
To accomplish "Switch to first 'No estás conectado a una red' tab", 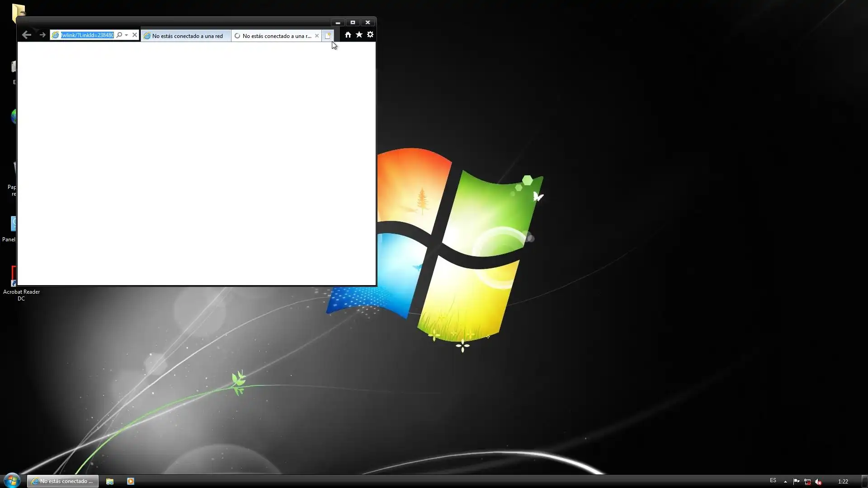I will pyautogui.click(x=186, y=36).
